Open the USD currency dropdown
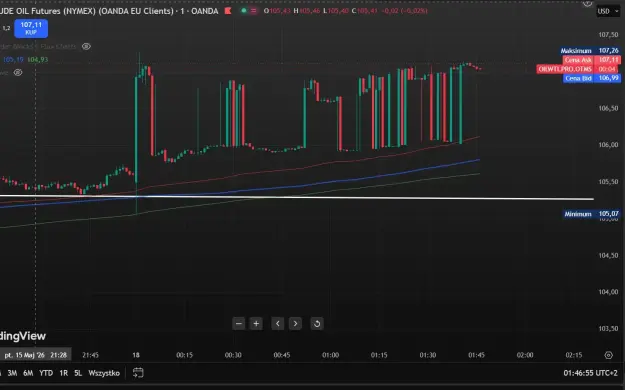 click(608, 11)
